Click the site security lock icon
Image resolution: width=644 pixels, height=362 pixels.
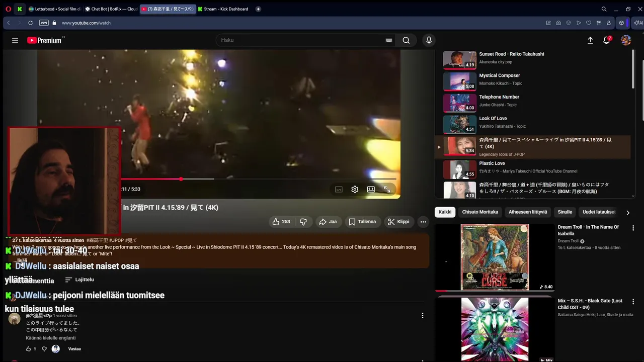pyautogui.click(x=54, y=23)
